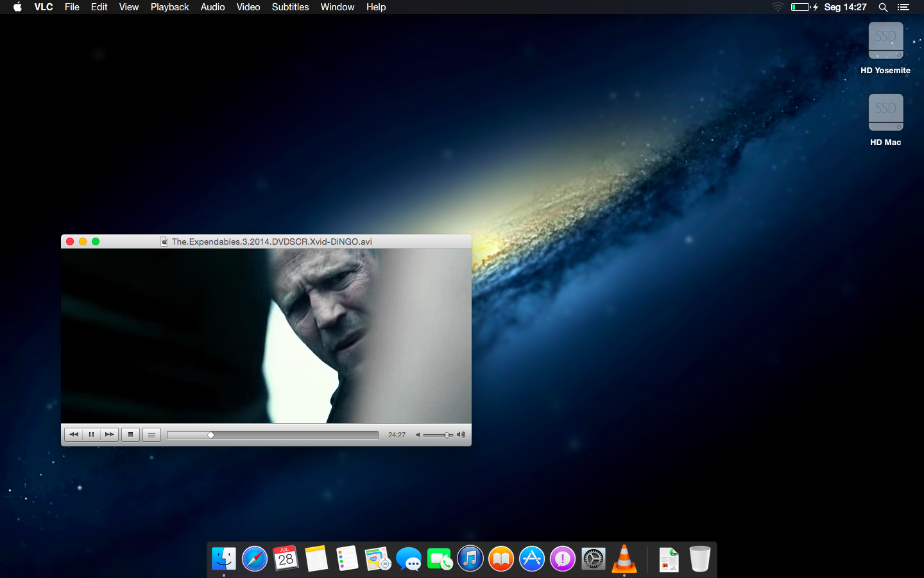Viewport: 924px width, 578px height.
Task: Toggle the 24:27 elapsed time display
Action: point(397,435)
